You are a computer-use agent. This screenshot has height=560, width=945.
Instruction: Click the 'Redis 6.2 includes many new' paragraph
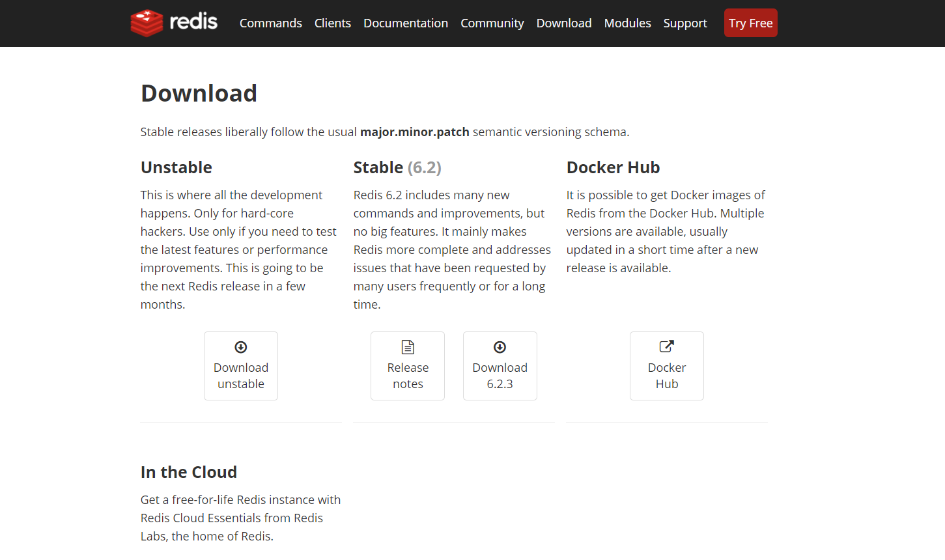[x=452, y=249]
